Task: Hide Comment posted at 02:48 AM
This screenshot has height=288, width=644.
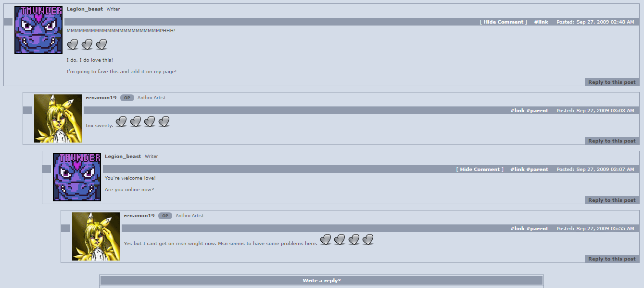Action: 504,22
